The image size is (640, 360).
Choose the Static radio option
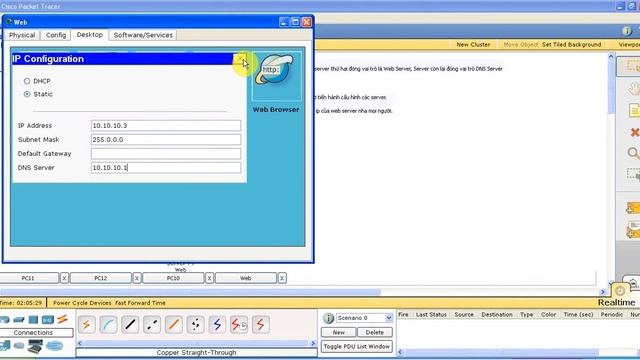[27, 94]
